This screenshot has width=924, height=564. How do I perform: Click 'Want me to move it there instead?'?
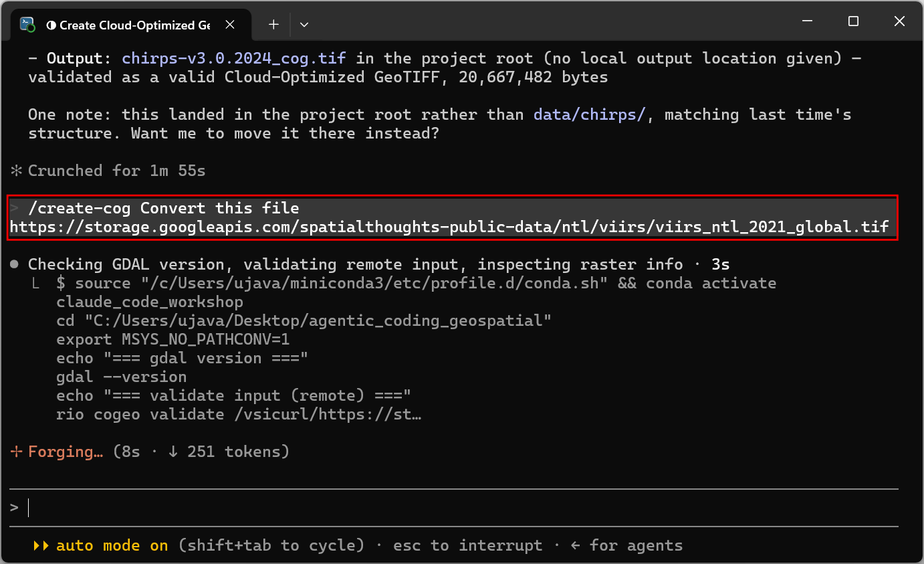pyautogui.click(x=285, y=133)
